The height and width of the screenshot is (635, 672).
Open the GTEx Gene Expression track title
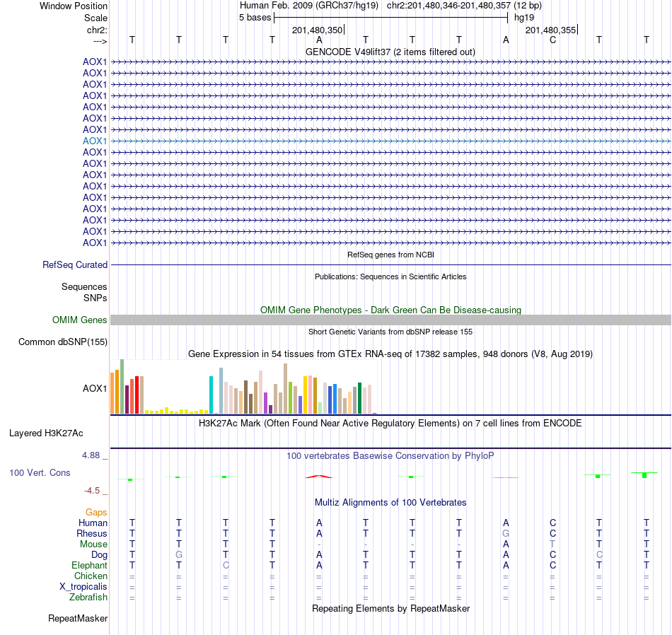390,354
